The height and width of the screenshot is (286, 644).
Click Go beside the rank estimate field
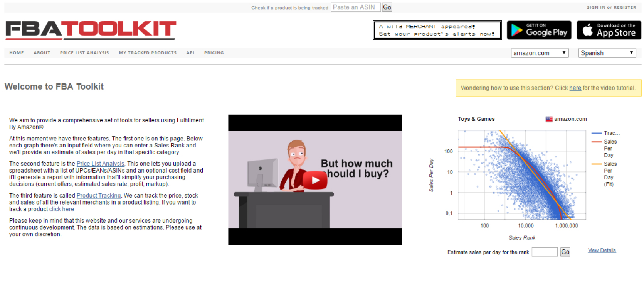pyautogui.click(x=565, y=252)
